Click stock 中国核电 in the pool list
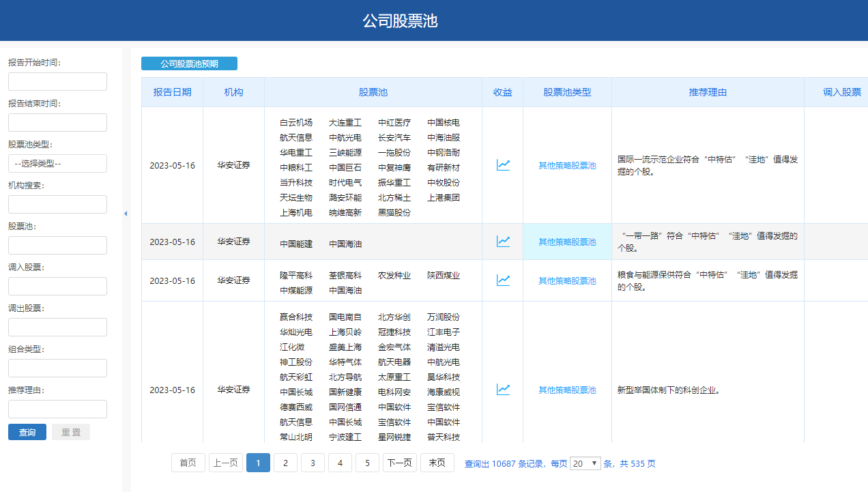The height and width of the screenshot is (492, 868). 444,122
